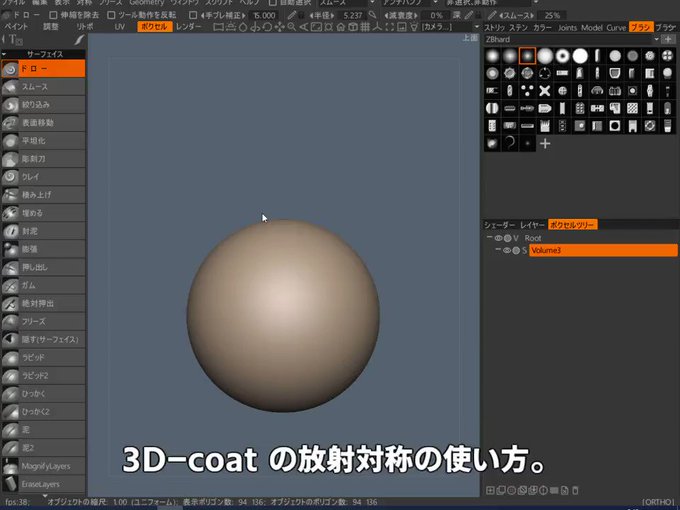The width and height of the screenshot is (680, 510).
Task: Select the 彫刻刀 tool
Action: (x=43, y=159)
